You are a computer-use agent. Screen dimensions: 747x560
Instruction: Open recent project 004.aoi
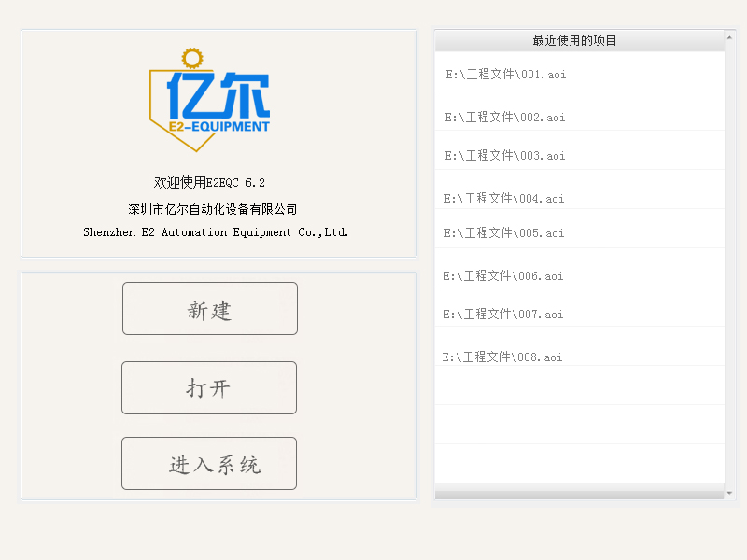click(502, 198)
